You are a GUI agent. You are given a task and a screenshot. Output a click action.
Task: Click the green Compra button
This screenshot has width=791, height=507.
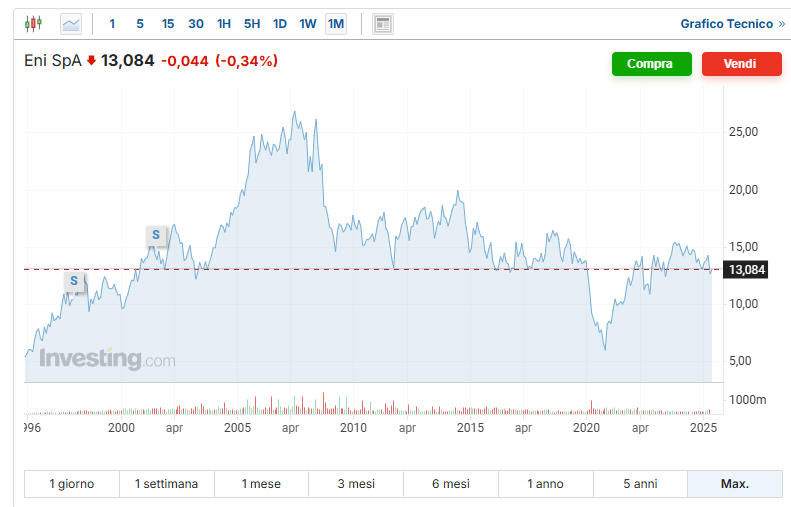[652, 64]
